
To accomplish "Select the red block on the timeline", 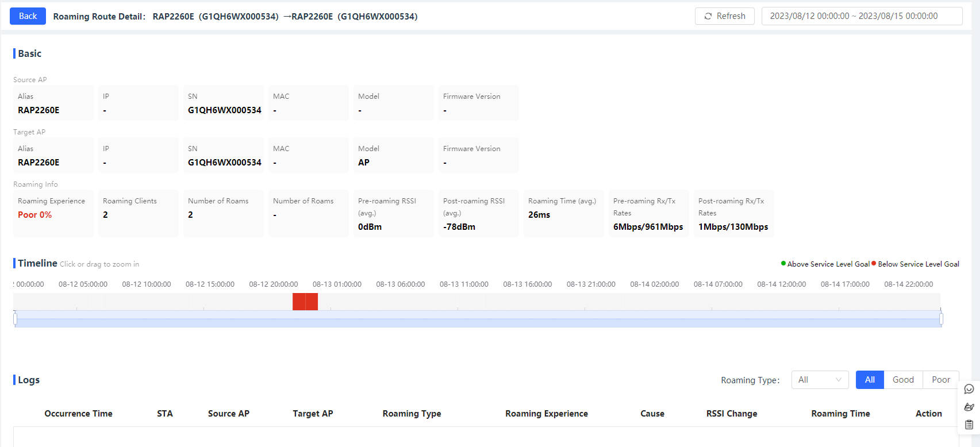I will pos(305,302).
